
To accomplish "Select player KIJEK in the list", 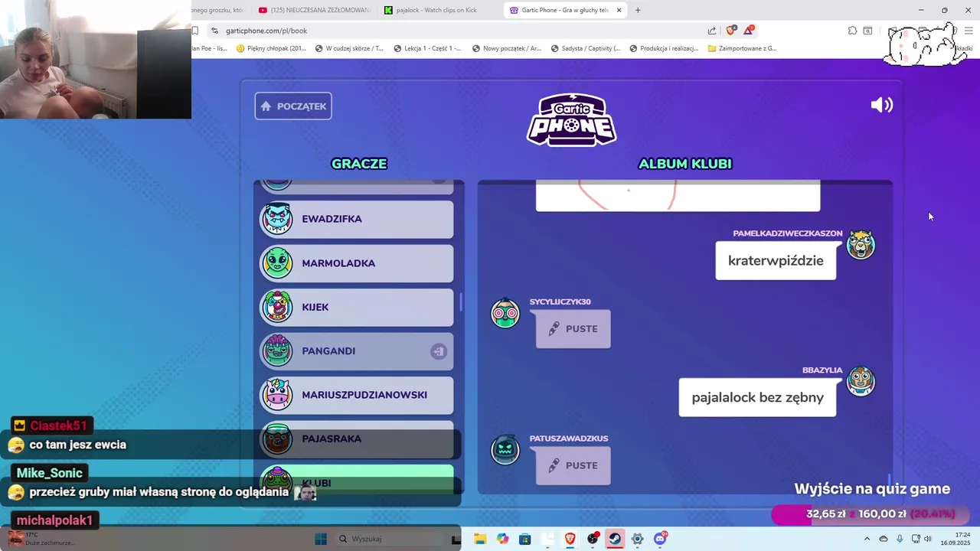I will (x=357, y=307).
